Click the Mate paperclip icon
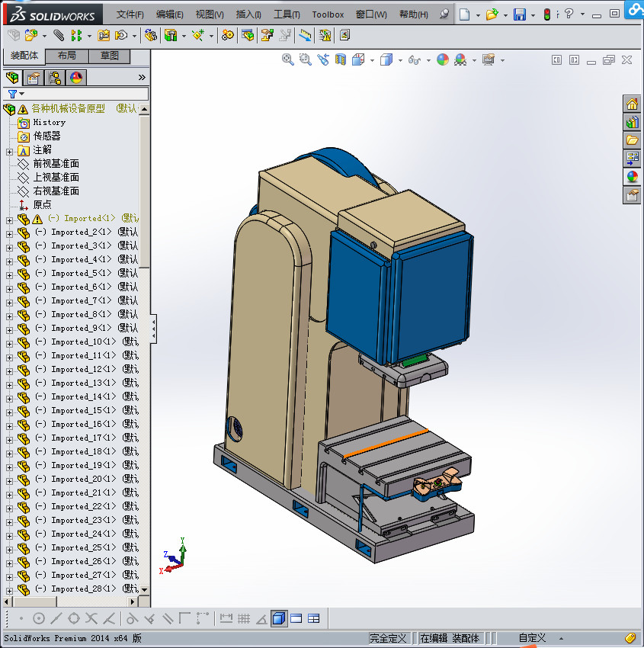This screenshot has height=648, width=644. [x=59, y=36]
